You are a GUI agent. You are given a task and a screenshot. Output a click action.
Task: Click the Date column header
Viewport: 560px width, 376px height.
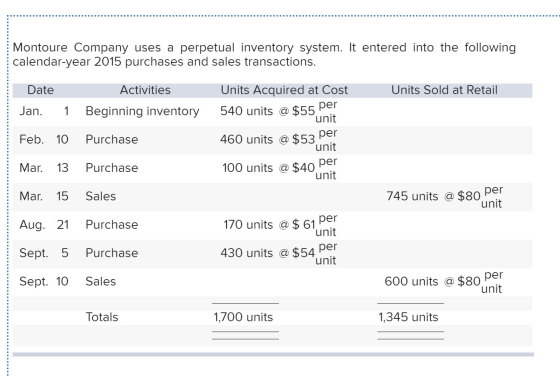pos(40,90)
